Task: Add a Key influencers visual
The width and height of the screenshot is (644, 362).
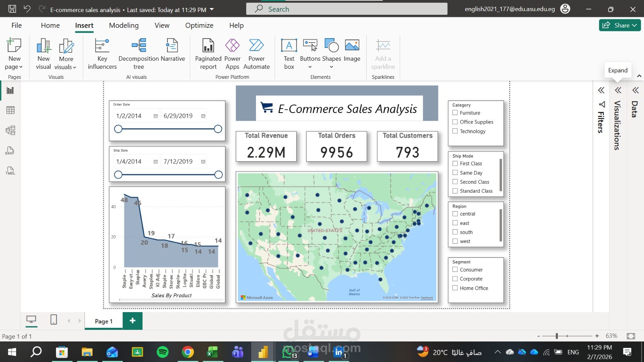Action: (102, 54)
